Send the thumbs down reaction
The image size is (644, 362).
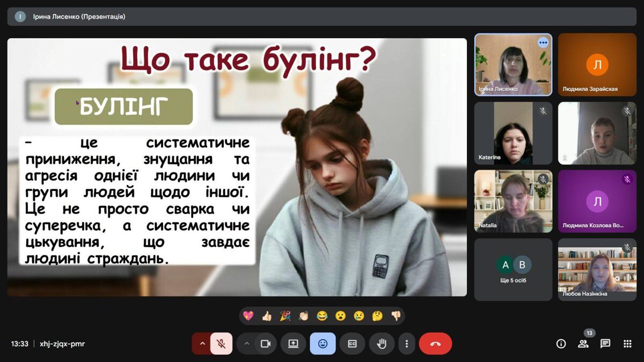pyautogui.click(x=396, y=316)
